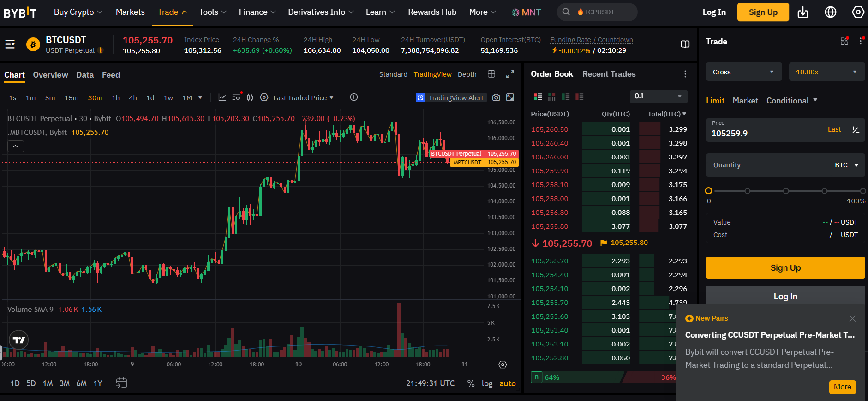Show sell orders only in order book
The image size is (868, 401).
coord(580,97)
